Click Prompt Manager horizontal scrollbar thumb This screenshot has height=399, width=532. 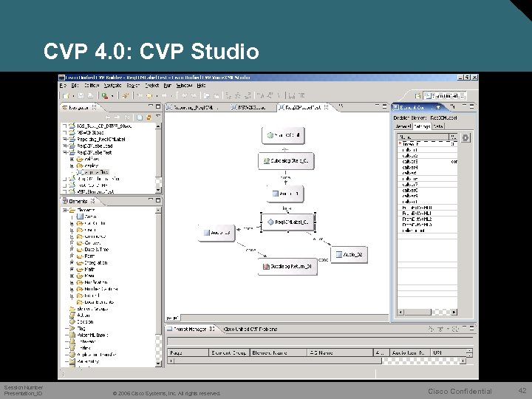click(x=278, y=361)
